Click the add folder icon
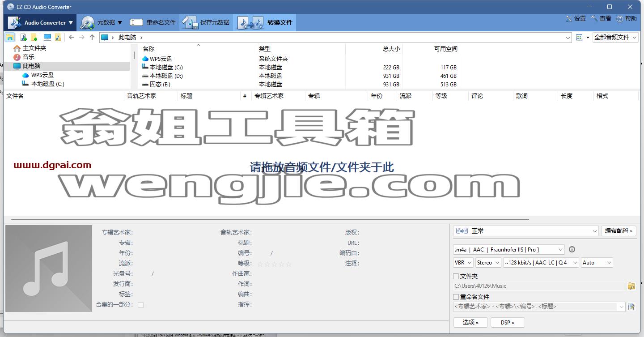This screenshot has width=644, height=337. tap(34, 38)
